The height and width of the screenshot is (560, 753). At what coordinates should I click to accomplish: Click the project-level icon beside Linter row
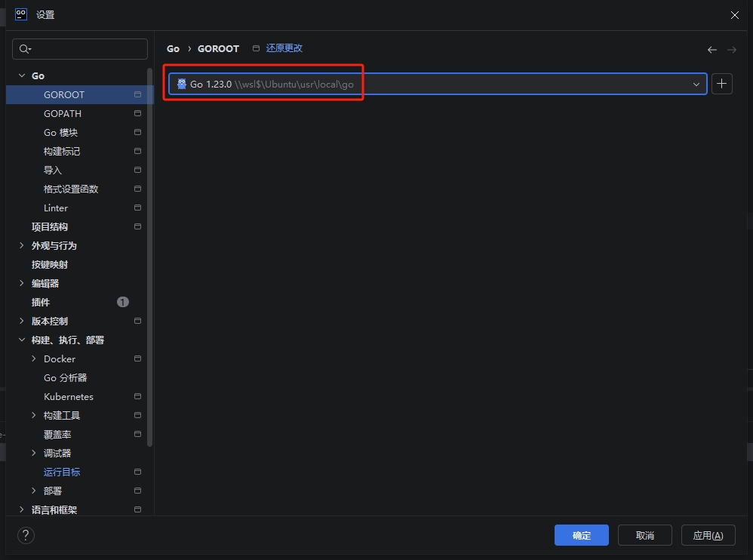(x=137, y=208)
